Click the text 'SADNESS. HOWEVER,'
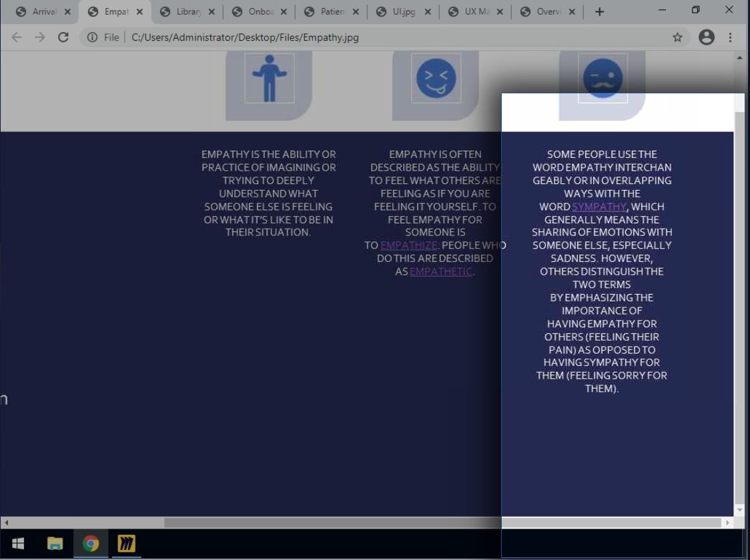The width and height of the screenshot is (750, 560). pos(602,259)
